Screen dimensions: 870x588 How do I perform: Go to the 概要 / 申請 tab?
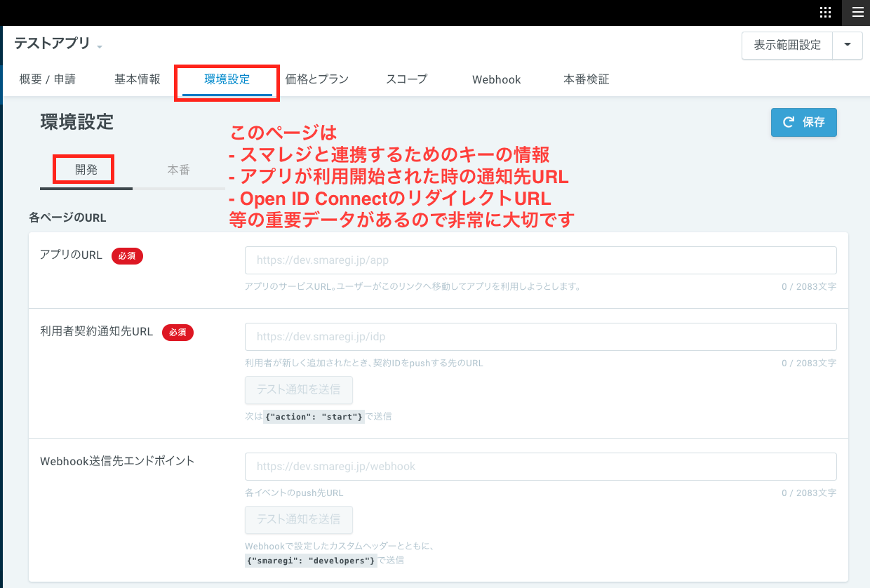click(47, 79)
